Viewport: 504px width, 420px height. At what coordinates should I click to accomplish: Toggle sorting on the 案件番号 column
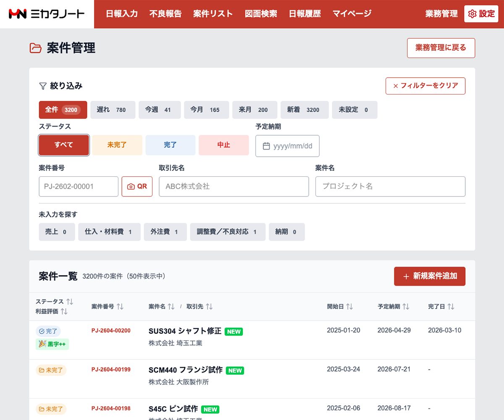[x=121, y=306]
